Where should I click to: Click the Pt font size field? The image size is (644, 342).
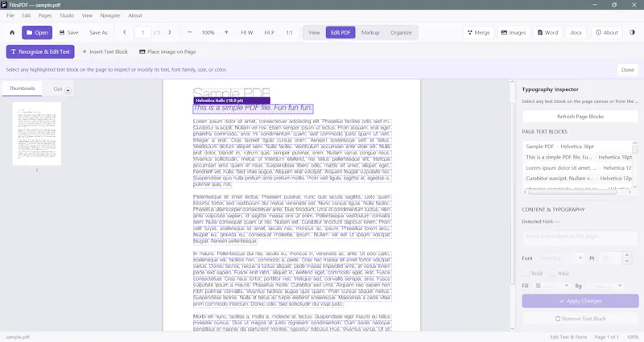coord(611,258)
